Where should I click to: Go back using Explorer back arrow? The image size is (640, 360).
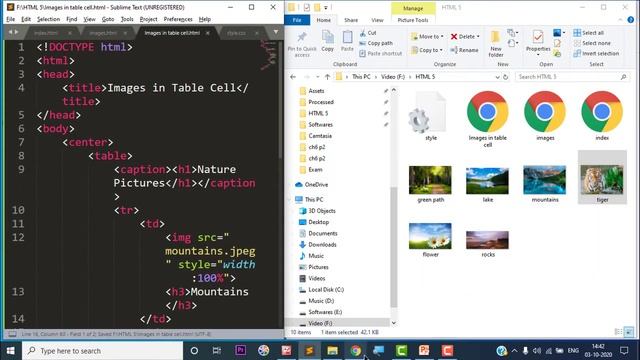pos(293,77)
